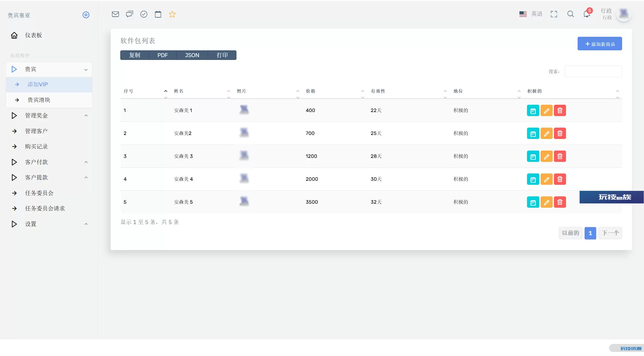The image size is (644, 356).
Task: Click the yellow star favorites icon
Action: [172, 14]
